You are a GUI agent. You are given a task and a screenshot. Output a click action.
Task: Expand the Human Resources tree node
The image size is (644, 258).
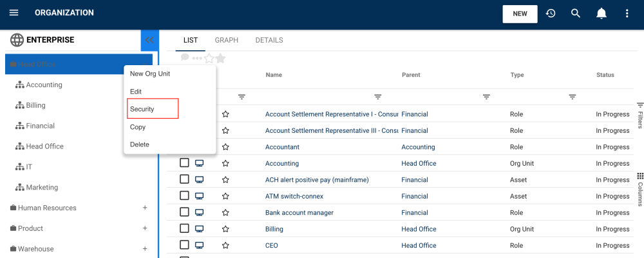tap(145, 208)
